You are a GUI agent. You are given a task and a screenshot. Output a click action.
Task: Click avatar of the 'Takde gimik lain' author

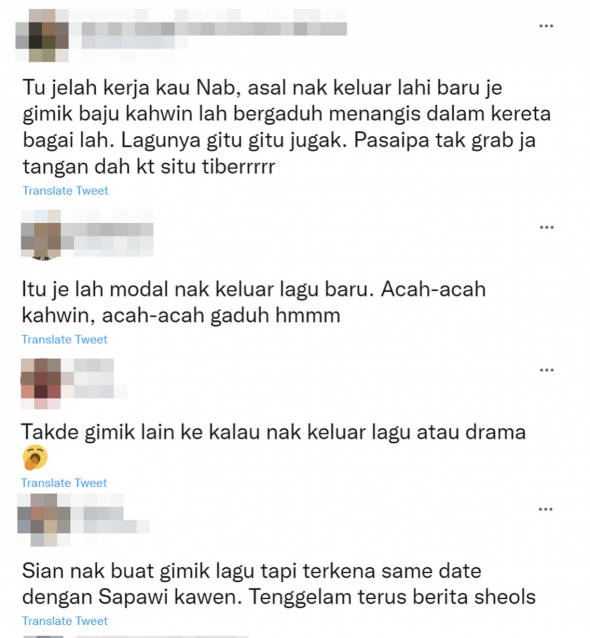click(41, 383)
